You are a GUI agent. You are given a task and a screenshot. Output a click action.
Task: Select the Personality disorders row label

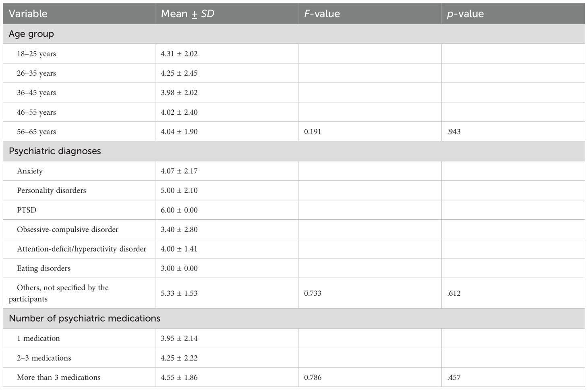[52, 190]
